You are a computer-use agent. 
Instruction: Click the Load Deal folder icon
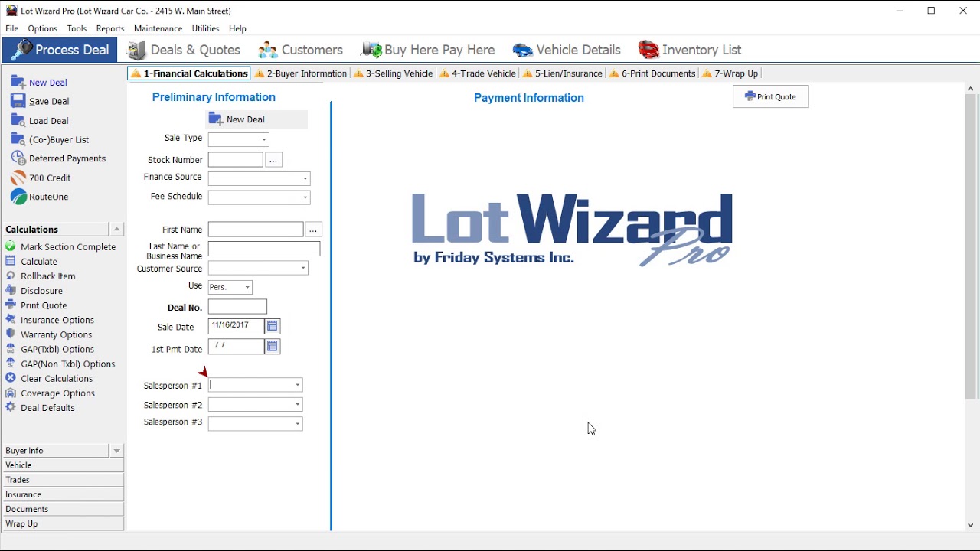click(18, 120)
